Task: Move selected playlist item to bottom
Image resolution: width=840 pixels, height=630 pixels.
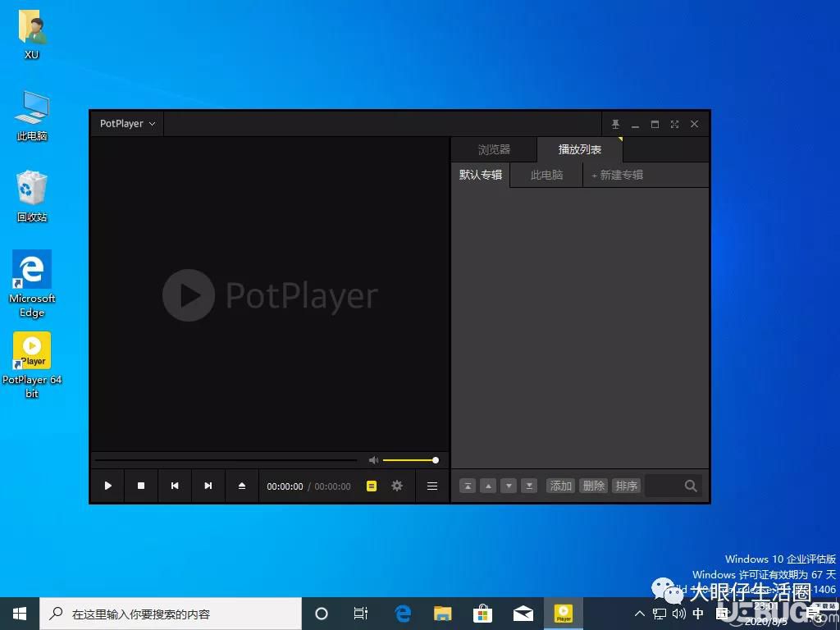Action: [529, 486]
